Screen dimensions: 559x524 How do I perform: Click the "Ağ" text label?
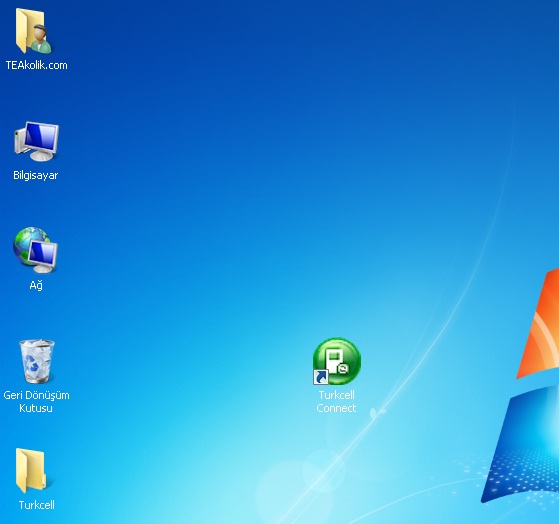coord(36,285)
